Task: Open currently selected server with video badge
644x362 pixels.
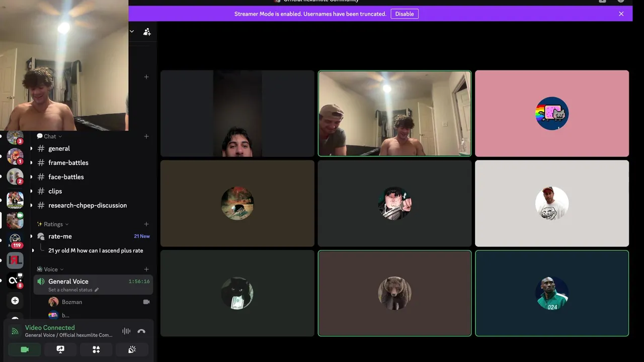Action: click(x=15, y=220)
